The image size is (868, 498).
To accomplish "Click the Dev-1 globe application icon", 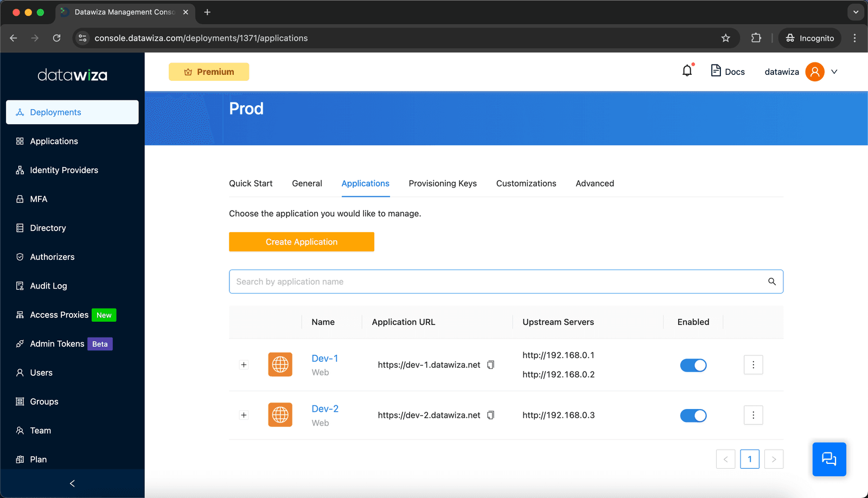I will [x=280, y=365].
